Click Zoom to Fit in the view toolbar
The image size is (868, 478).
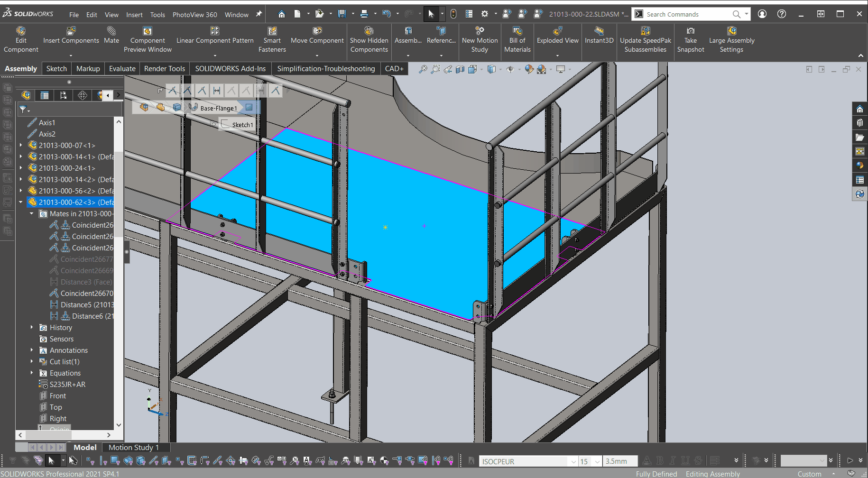point(424,69)
